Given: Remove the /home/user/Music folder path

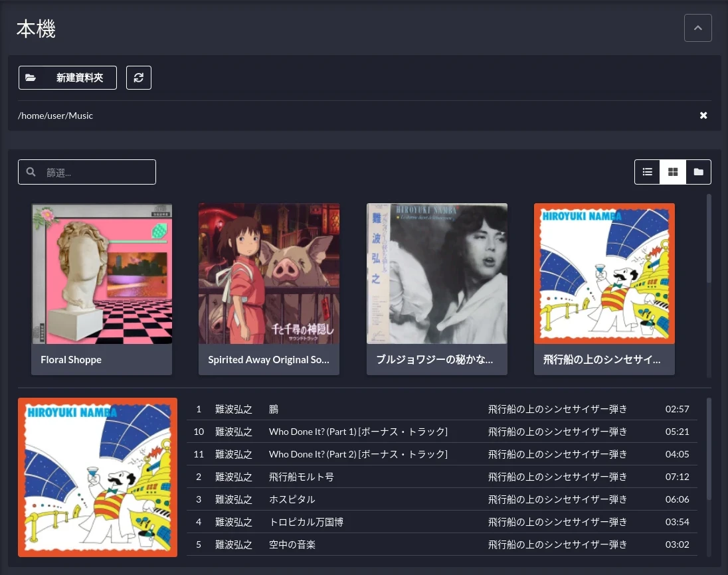Looking at the screenshot, I should click(x=703, y=116).
